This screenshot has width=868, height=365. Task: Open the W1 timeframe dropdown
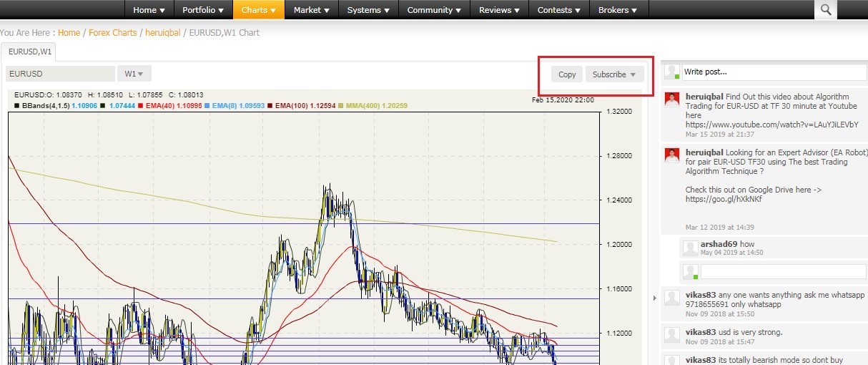pos(134,74)
